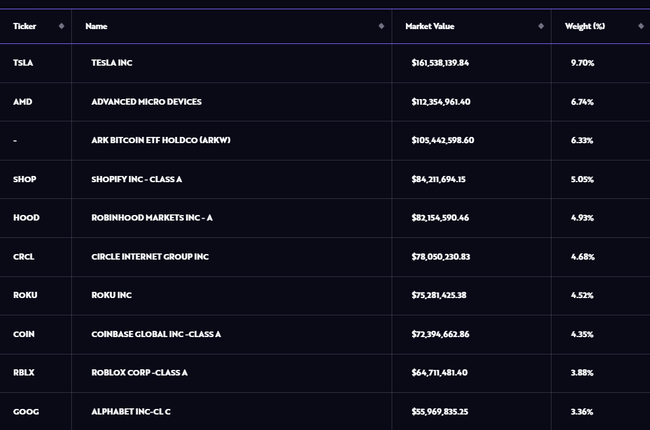The image size is (650, 430).
Task: Select the COIN ticker cell
Action: click(25, 334)
